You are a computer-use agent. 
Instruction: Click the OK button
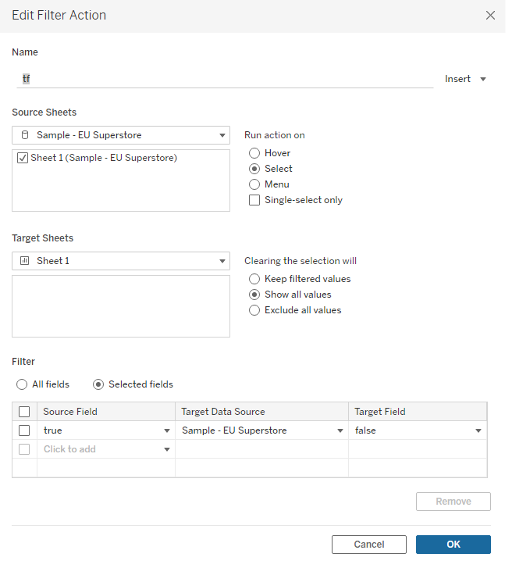(453, 544)
